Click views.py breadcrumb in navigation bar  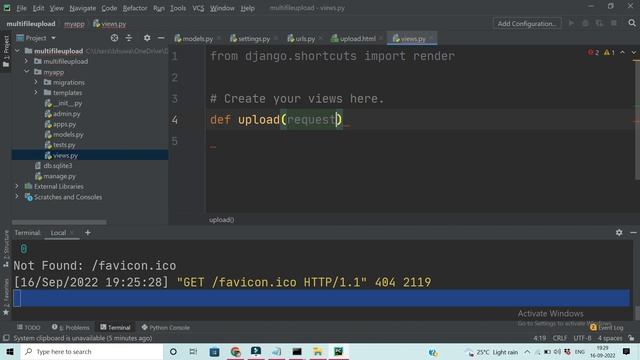click(x=109, y=24)
